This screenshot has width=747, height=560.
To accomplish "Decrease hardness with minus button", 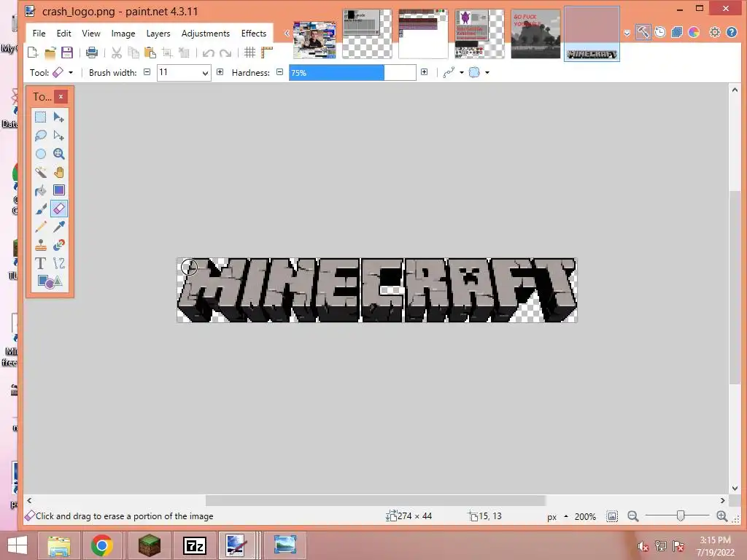I will pyautogui.click(x=279, y=72).
